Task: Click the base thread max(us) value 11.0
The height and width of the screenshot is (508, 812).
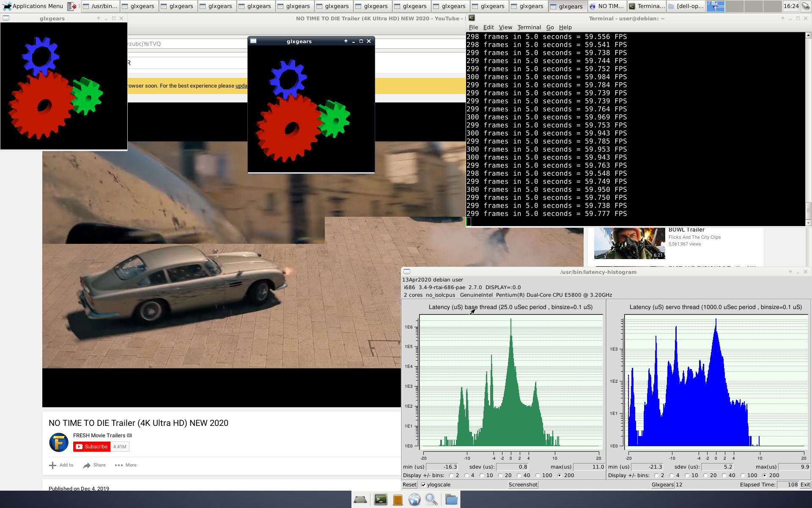Action: pos(589,467)
